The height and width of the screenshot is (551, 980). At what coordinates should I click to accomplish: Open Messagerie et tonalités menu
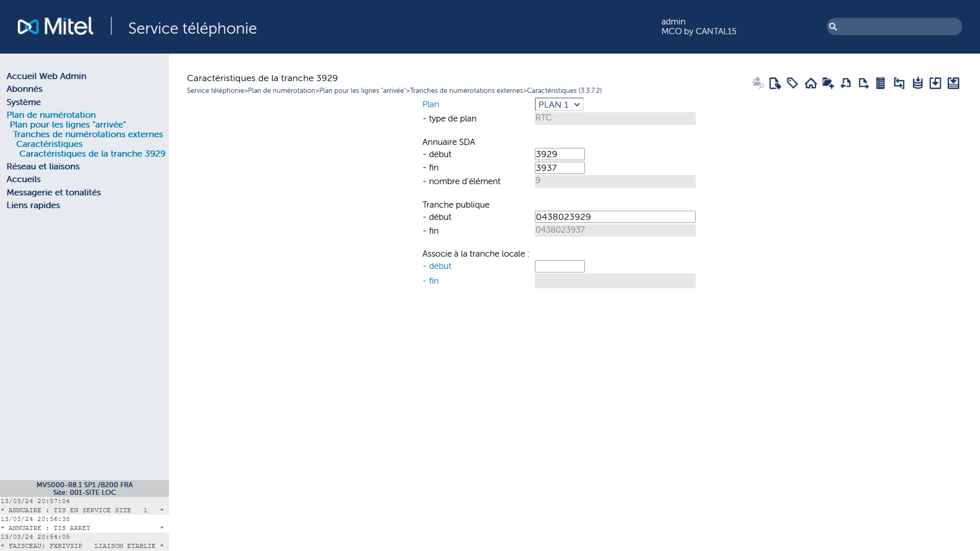coord(54,192)
